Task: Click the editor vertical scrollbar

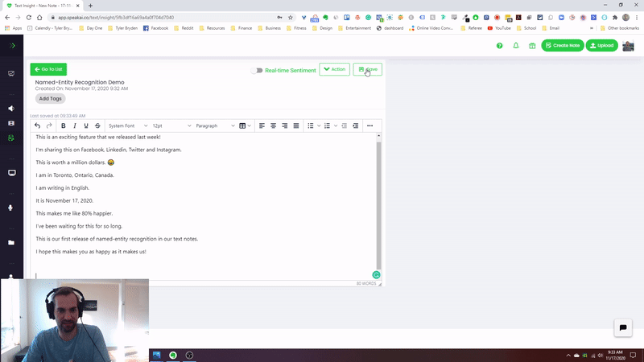Action: pos(378,206)
